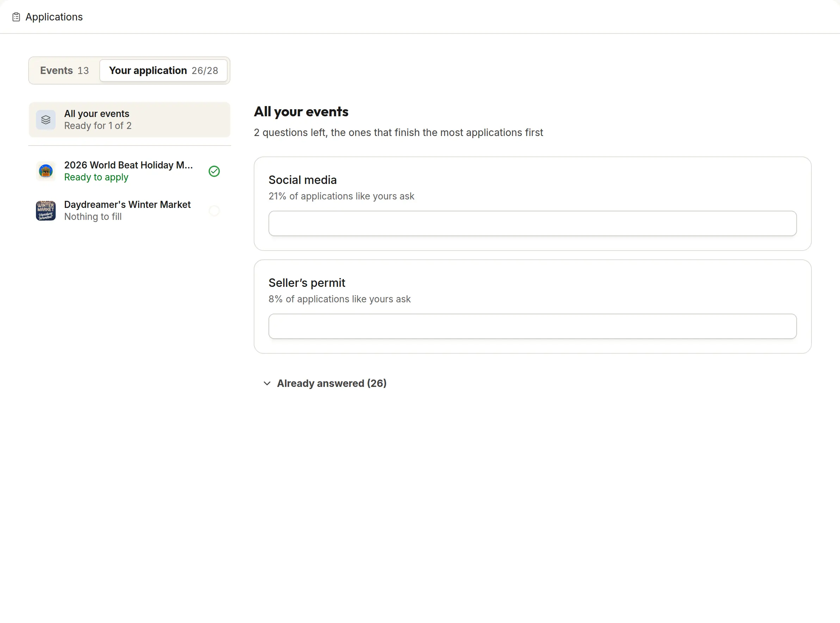Click into the Social media input field
The image size is (840, 623).
(x=532, y=223)
